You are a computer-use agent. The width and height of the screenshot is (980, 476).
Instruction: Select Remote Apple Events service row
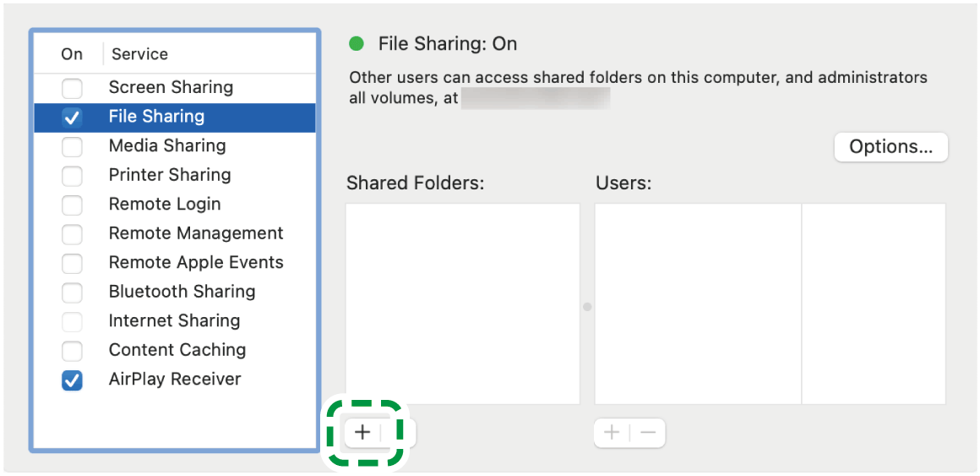point(195,262)
